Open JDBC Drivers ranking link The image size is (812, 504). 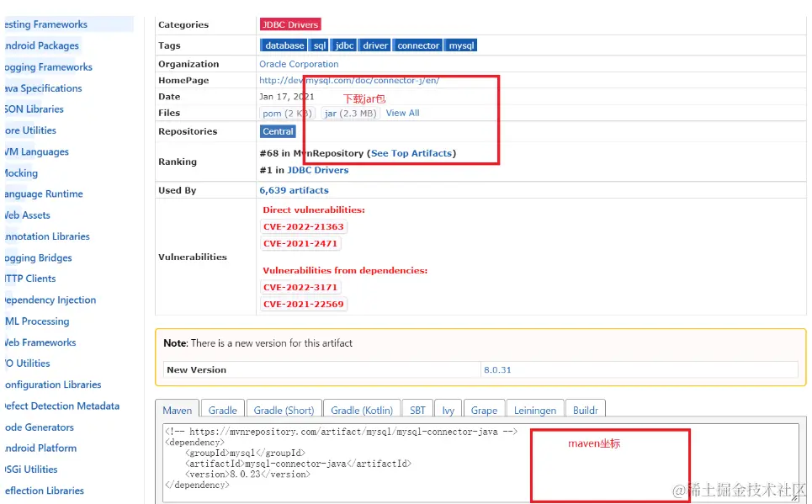coord(317,170)
